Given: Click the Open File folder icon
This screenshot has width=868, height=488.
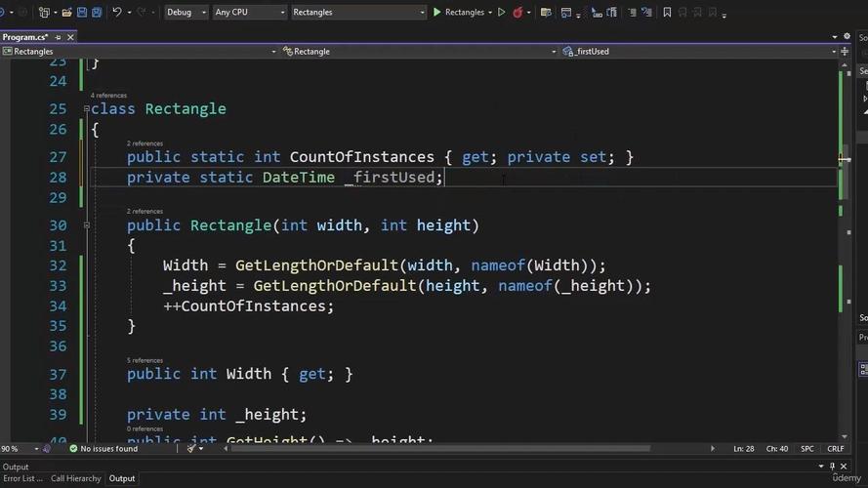Looking at the screenshot, I should pos(67,12).
